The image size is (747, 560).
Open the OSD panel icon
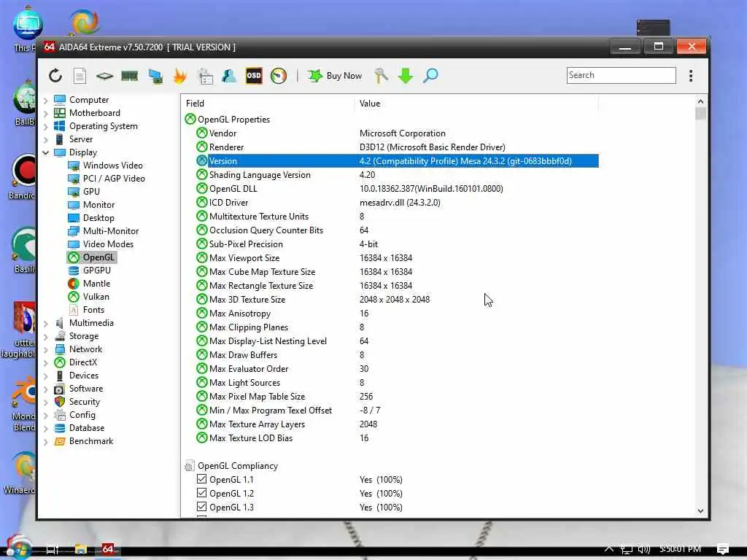(253, 76)
